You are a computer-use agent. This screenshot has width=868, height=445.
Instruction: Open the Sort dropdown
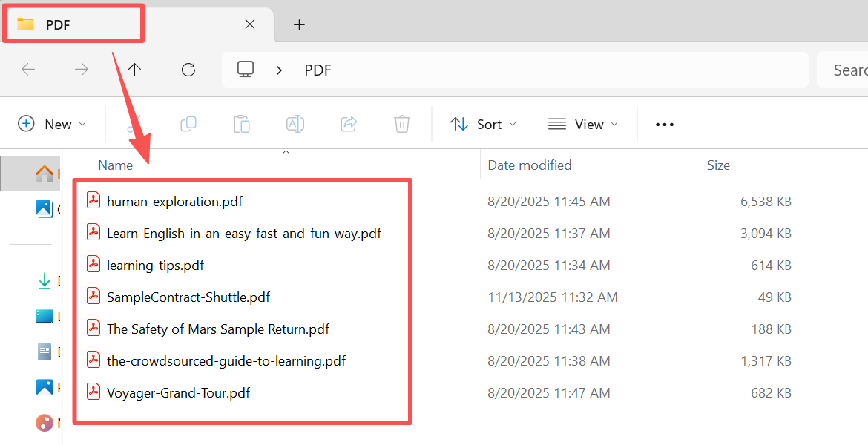pyautogui.click(x=483, y=124)
